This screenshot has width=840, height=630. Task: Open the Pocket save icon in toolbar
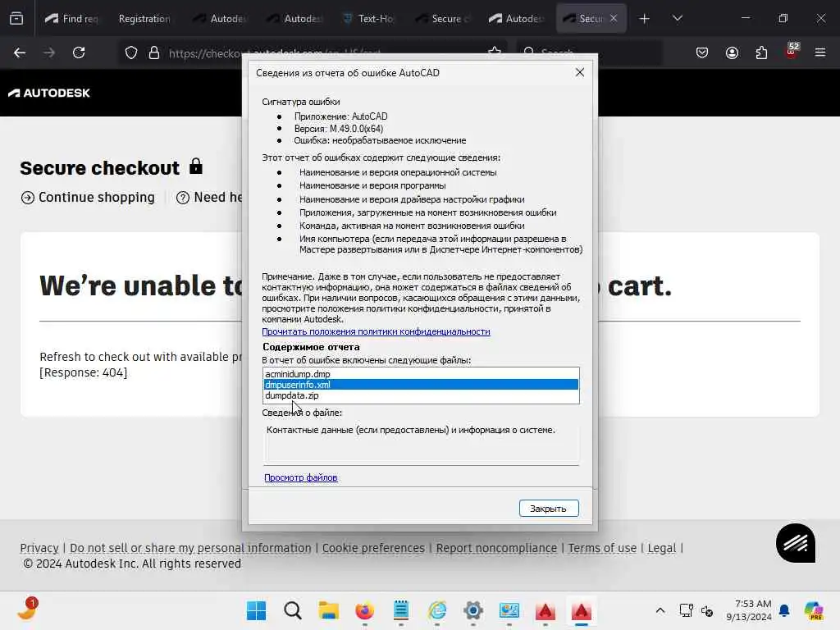coord(702,52)
